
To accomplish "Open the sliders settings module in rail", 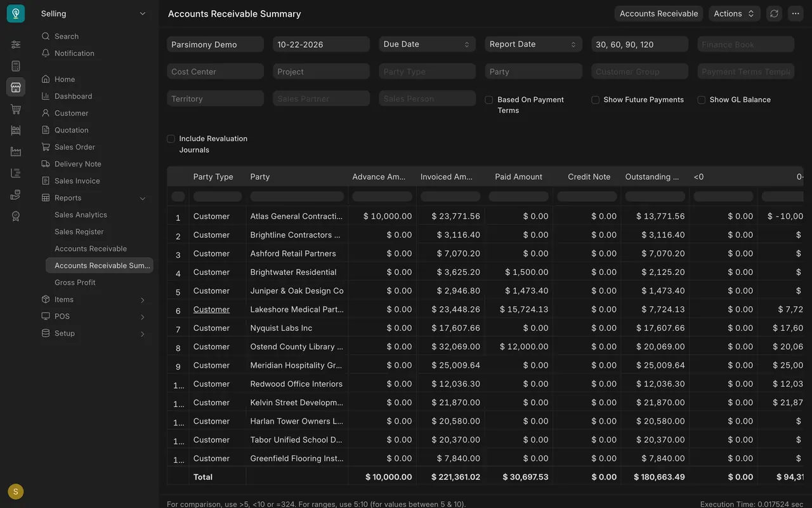I will 16,44.
